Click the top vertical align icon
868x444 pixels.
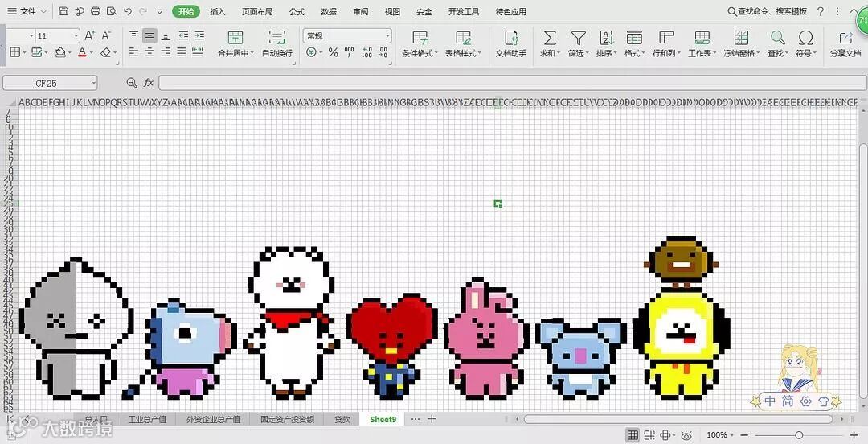[x=133, y=35]
